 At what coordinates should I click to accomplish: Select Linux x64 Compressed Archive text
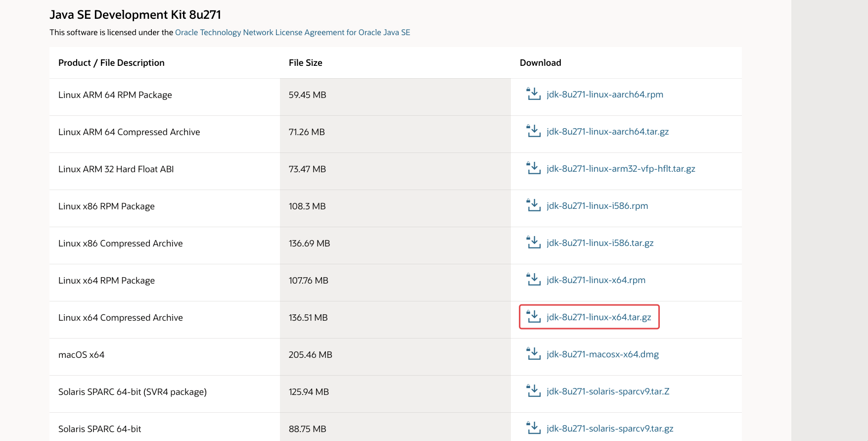(121, 318)
